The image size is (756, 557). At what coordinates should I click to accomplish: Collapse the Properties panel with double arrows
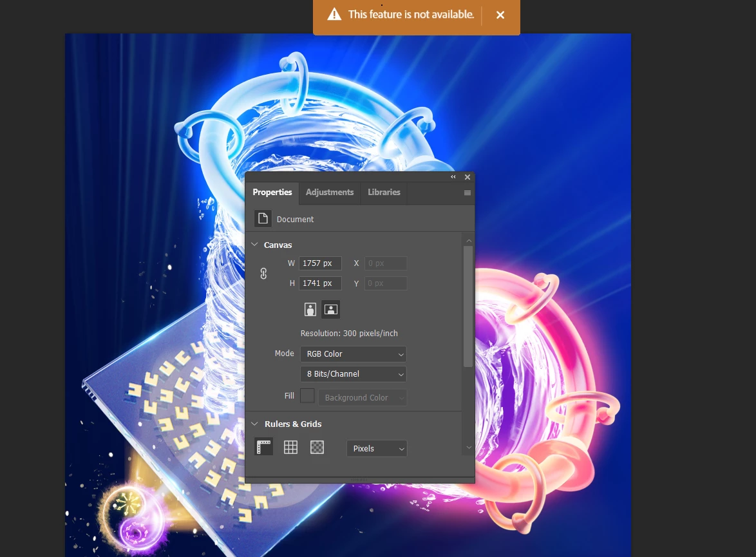[453, 177]
